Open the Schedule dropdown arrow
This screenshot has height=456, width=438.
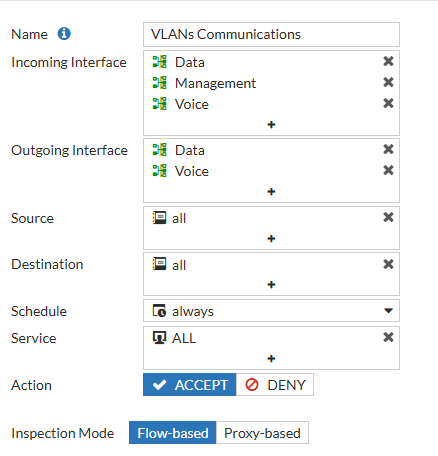coord(388,311)
